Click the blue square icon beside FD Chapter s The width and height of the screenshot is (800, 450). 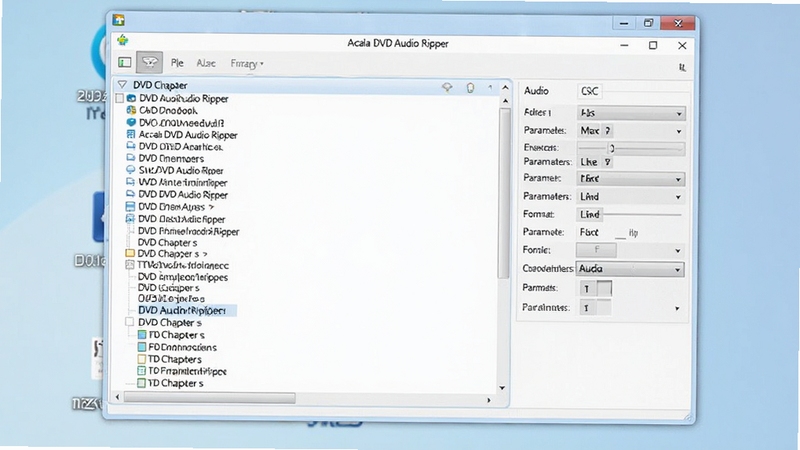[142, 335]
